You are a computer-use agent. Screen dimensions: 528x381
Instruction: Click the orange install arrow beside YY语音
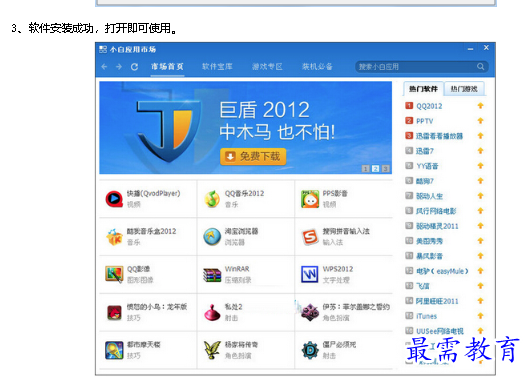481,166
